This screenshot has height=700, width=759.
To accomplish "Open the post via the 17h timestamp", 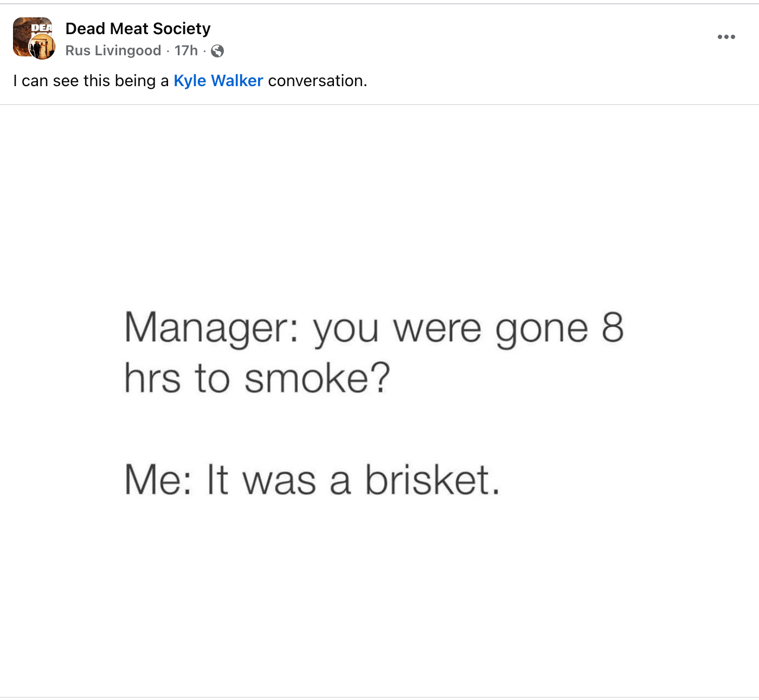I will [186, 50].
